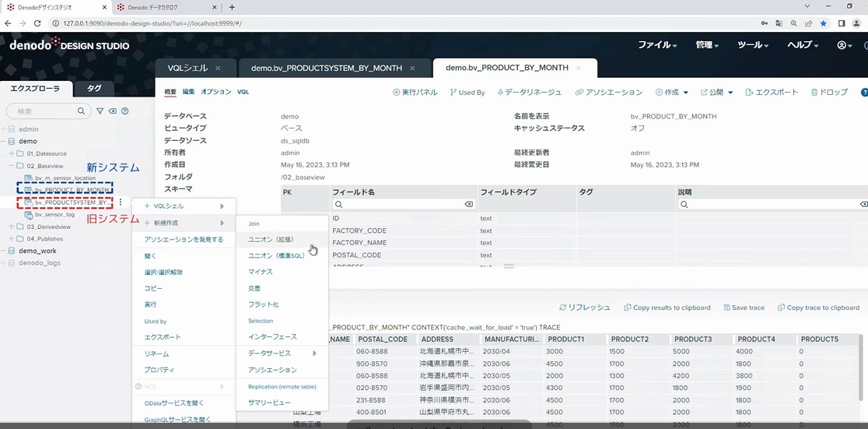This screenshot has height=429, width=868.
Task: Click the three-dot menu beside bv_PRODUCTSYSTEM_BY
Action: coord(121,202)
